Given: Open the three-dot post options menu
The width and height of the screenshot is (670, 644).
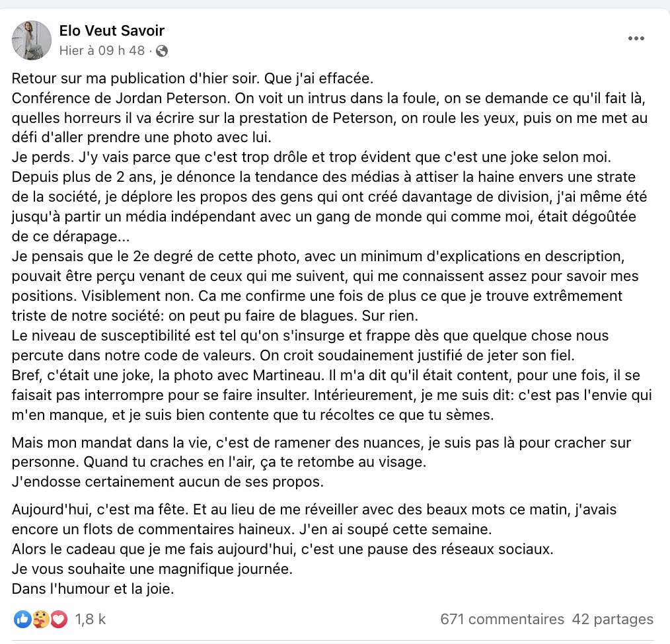Looking at the screenshot, I should (636, 38).
